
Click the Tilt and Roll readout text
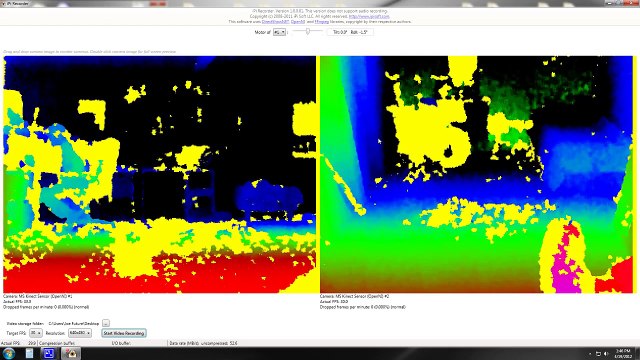pyautogui.click(x=350, y=32)
